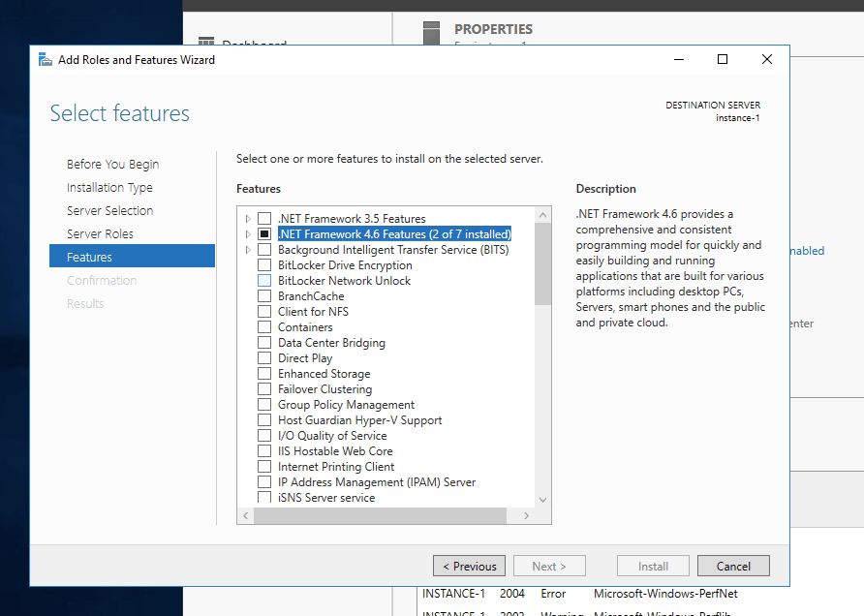Close the Add Roles and Features Wizard
Viewport: 864px width, 616px height.
[766, 59]
